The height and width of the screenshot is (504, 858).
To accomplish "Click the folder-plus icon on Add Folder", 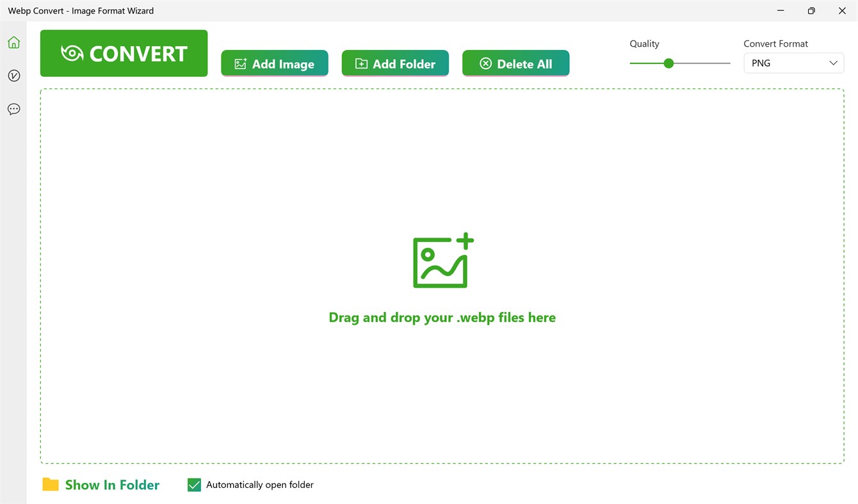I will click(x=360, y=63).
